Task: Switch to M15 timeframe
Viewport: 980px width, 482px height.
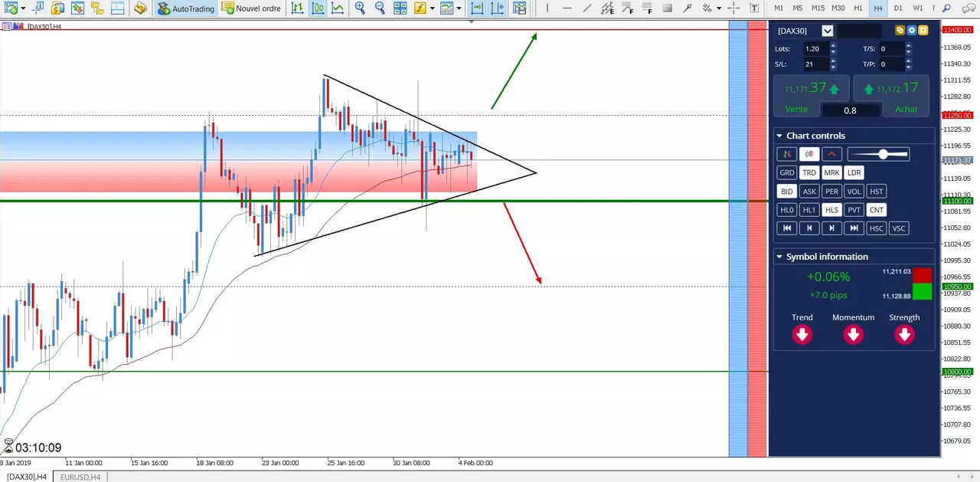Action: coord(818,8)
